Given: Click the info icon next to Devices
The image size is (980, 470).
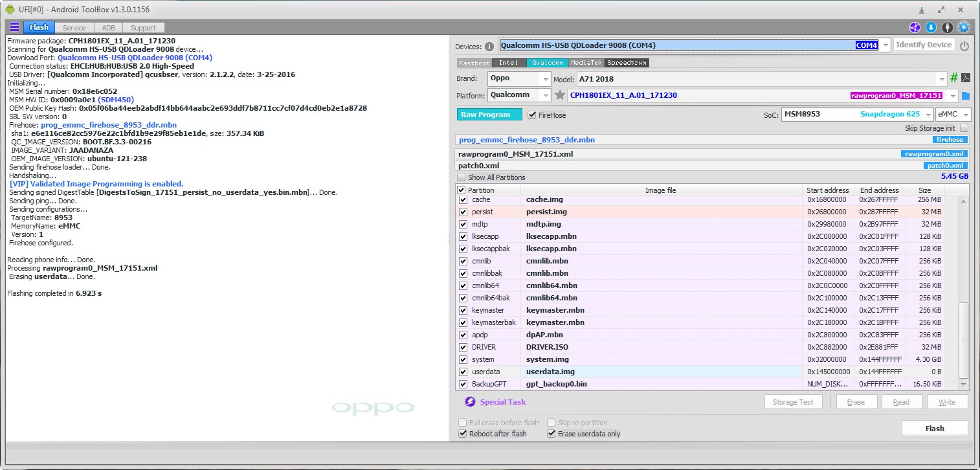Looking at the screenshot, I should pos(489,47).
